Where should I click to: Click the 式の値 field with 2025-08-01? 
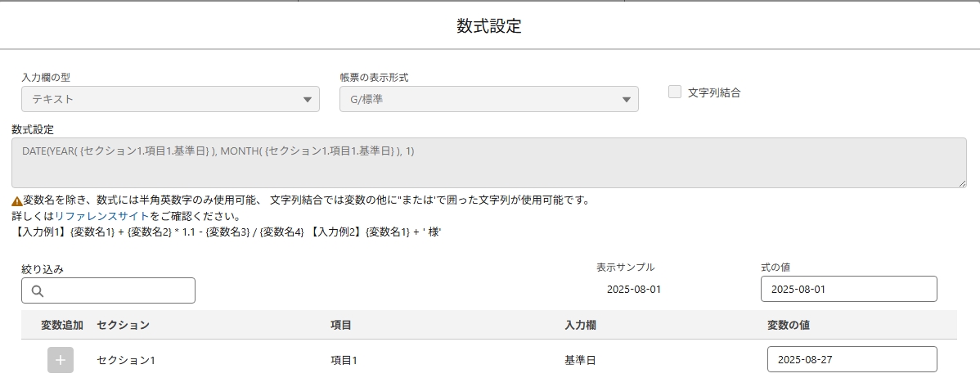(x=848, y=289)
